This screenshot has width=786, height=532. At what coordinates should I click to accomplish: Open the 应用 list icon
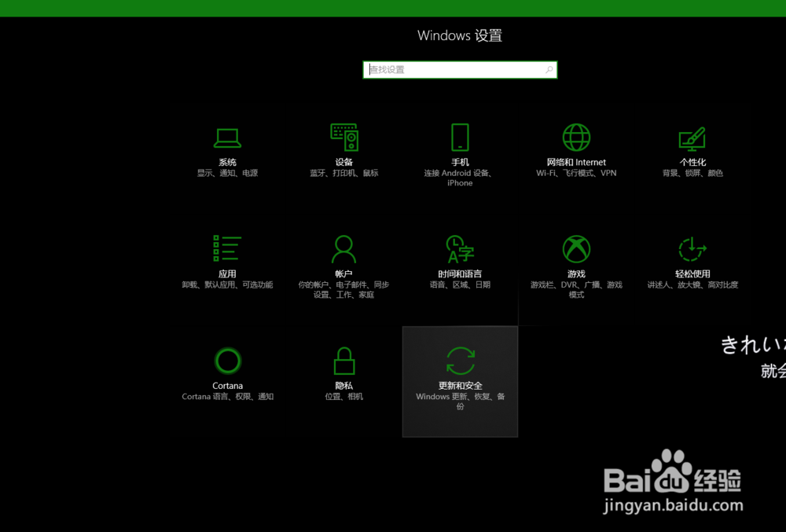[227, 248]
